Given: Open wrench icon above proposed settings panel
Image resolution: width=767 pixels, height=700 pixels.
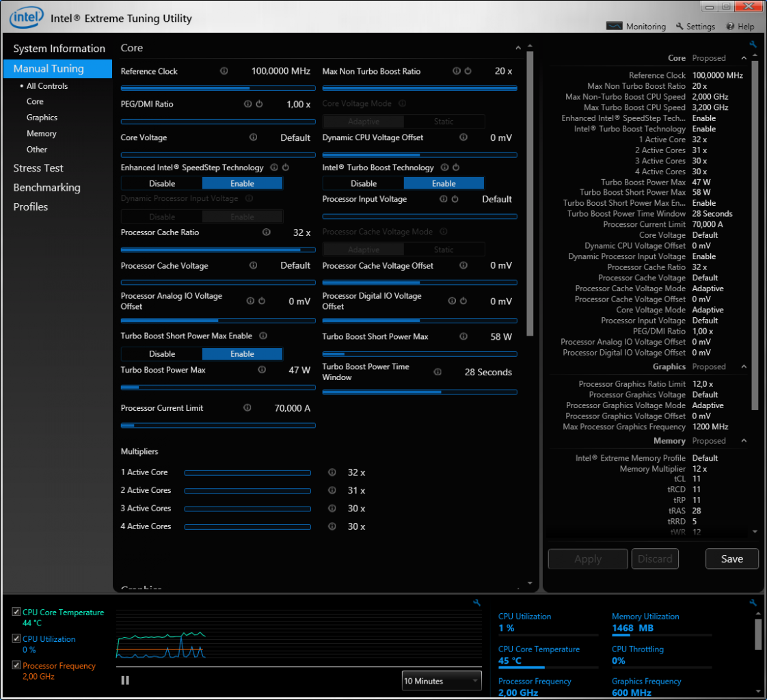Looking at the screenshot, I should point(753,44).
